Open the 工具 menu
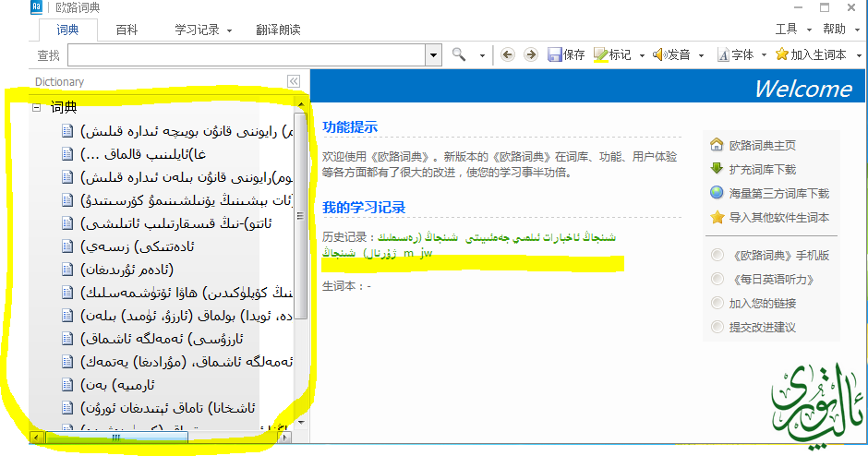The width and height of the screenshot is (868, 456). 786,29
